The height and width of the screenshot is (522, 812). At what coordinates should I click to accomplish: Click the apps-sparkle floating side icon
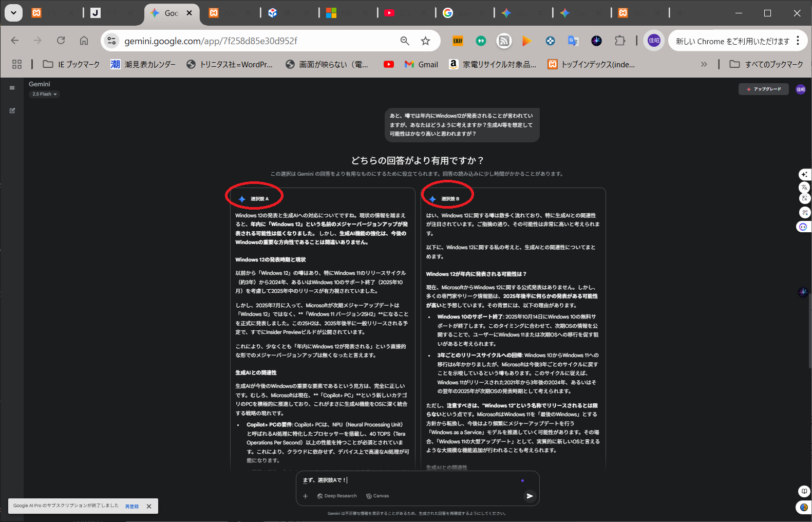(804, 212)
